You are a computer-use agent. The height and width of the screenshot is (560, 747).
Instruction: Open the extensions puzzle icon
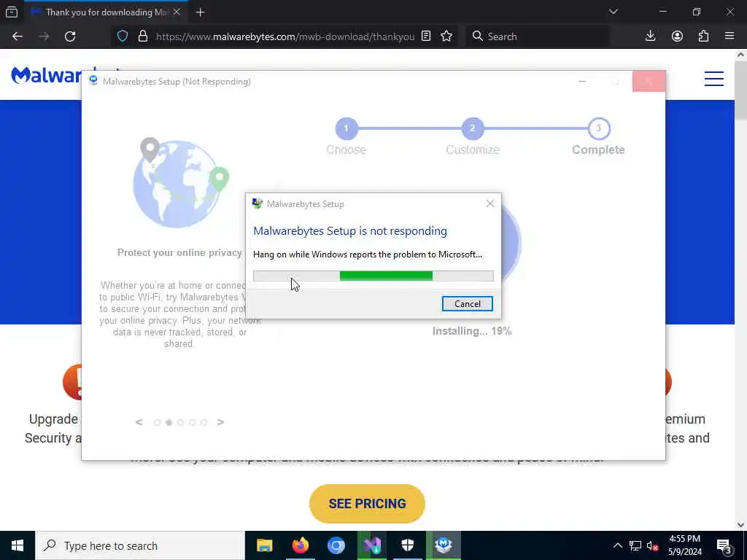(x=703, y=36)
